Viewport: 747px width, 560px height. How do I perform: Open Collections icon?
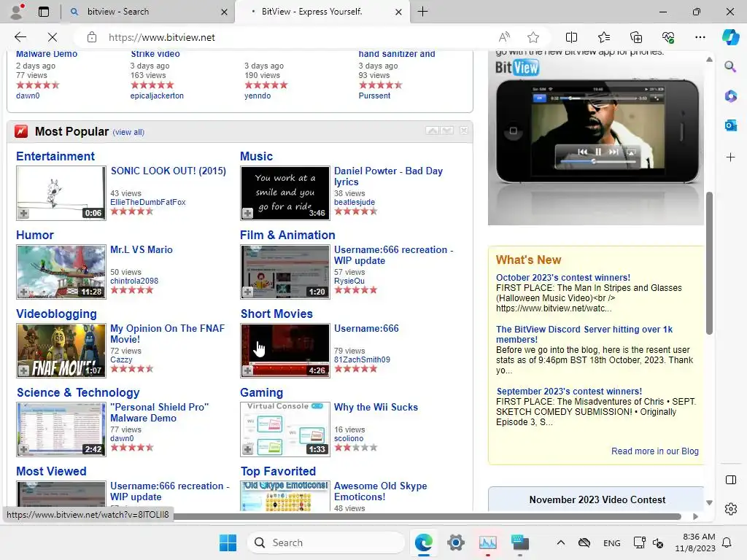tap(636, 37)
